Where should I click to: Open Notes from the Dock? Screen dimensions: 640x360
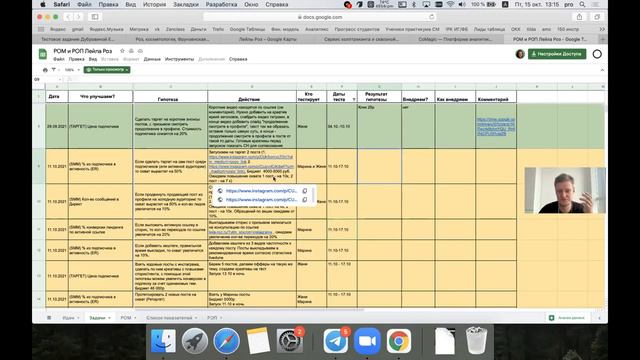click(x=258, y=341)
